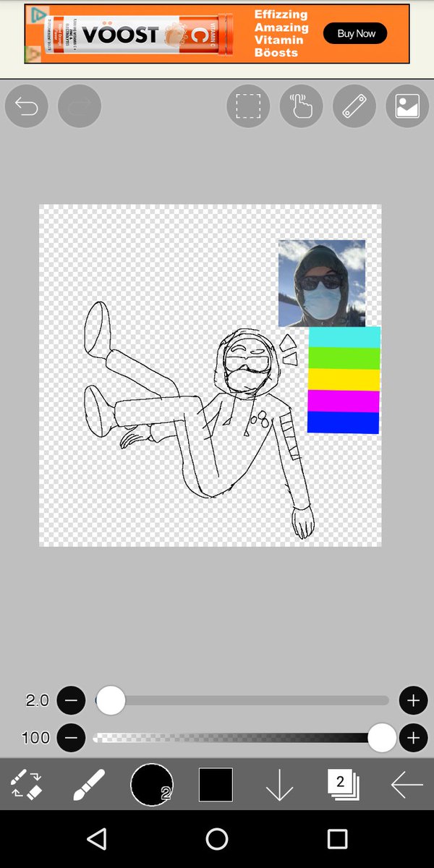This screenshot has width=434, height=868.
Task: Decrease opacity with minus button
Action: point(71,738)
